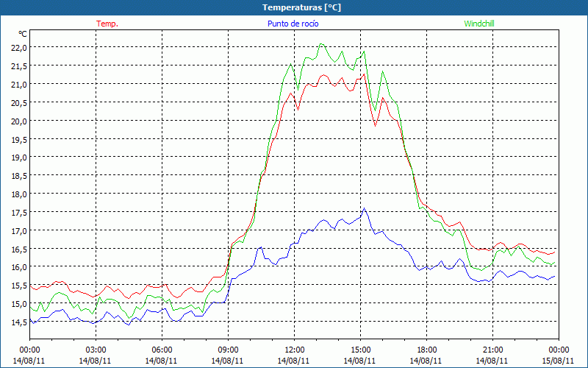Viewport: 588px width, 368px height.
Task: Click the green Windchill peak near 13:00
Action: pos(320,43)
